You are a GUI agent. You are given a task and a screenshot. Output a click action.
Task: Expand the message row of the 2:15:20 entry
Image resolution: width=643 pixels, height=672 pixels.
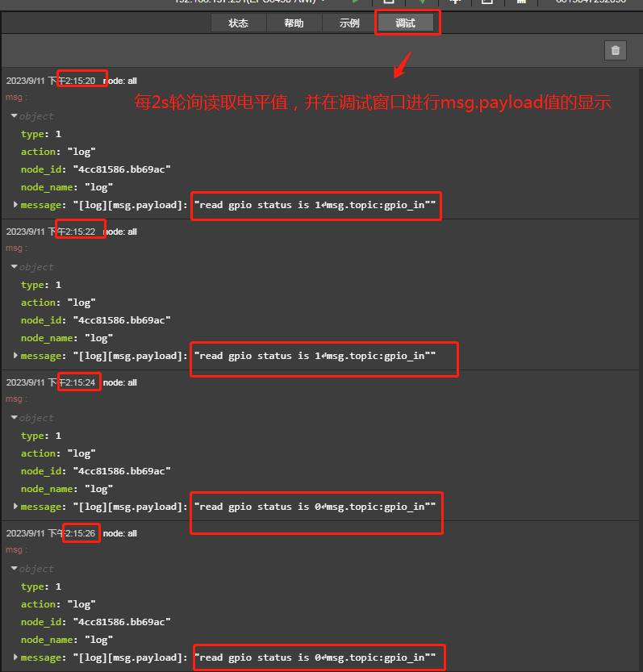click(16, 205)
